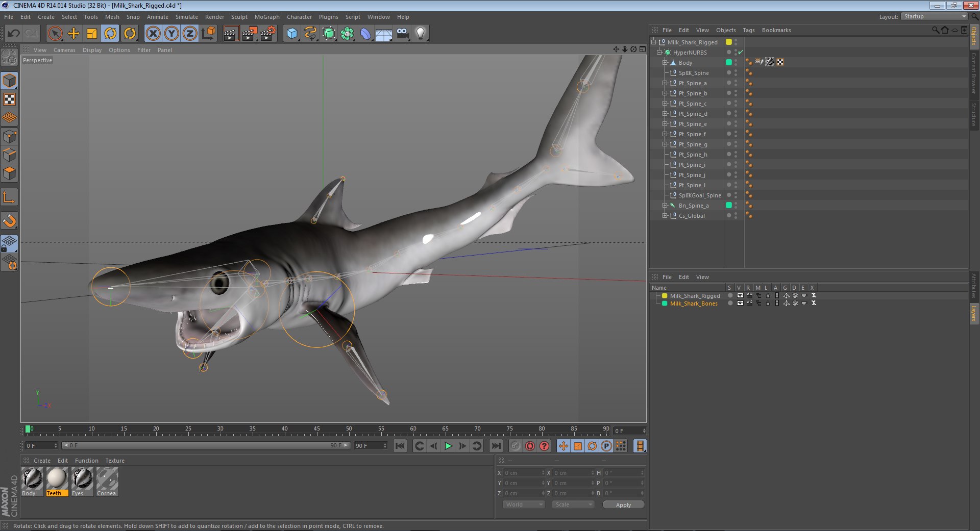Open the Layout Startup dropdown
Screen dimensions: 980x531
(x=934, y=17)
